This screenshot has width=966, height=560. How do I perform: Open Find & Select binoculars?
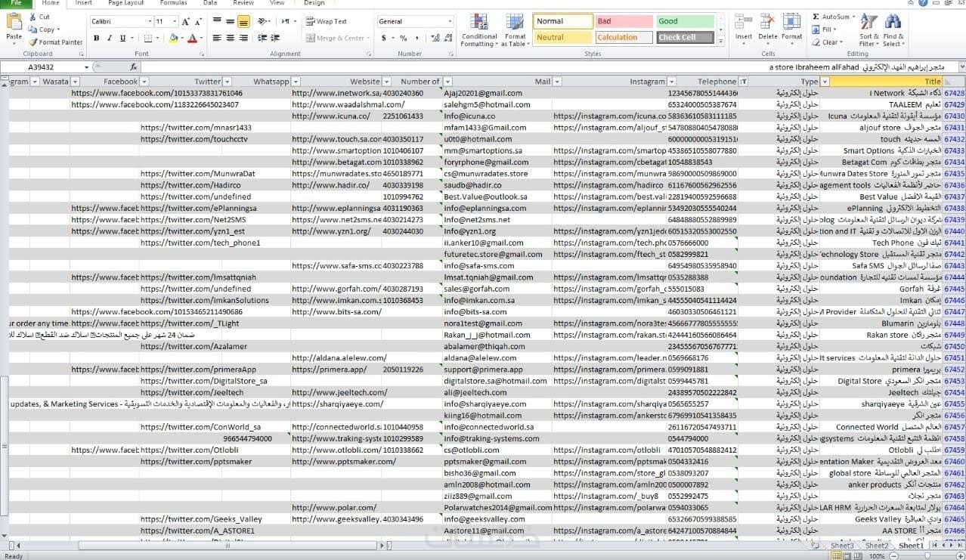click(x=893, y=30)
